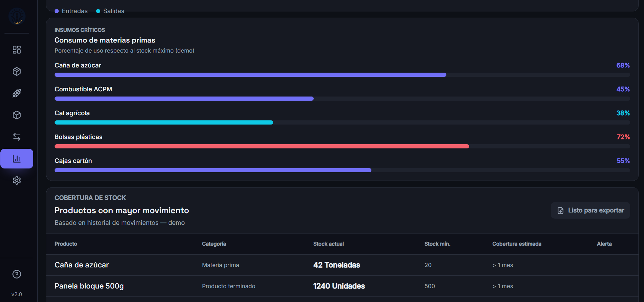644x302 pixels.
Task: Open the cube icon above the transfer arrows
Action: pos(17,115)
